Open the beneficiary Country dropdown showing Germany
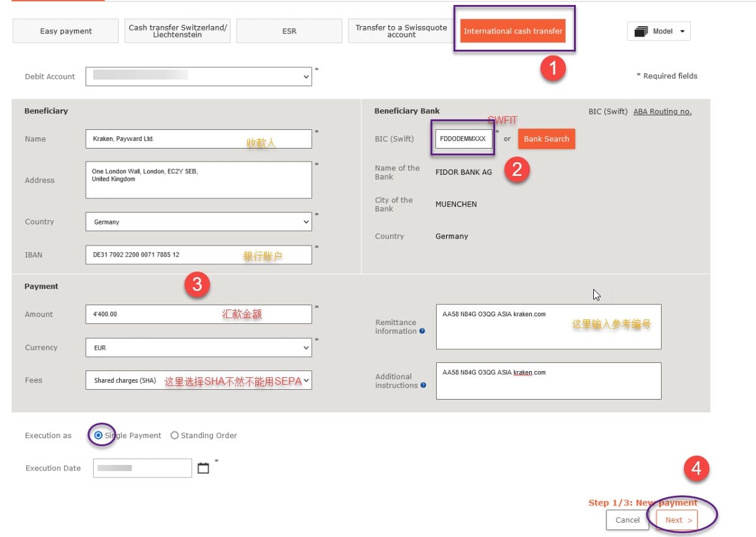 coord(198,221)
